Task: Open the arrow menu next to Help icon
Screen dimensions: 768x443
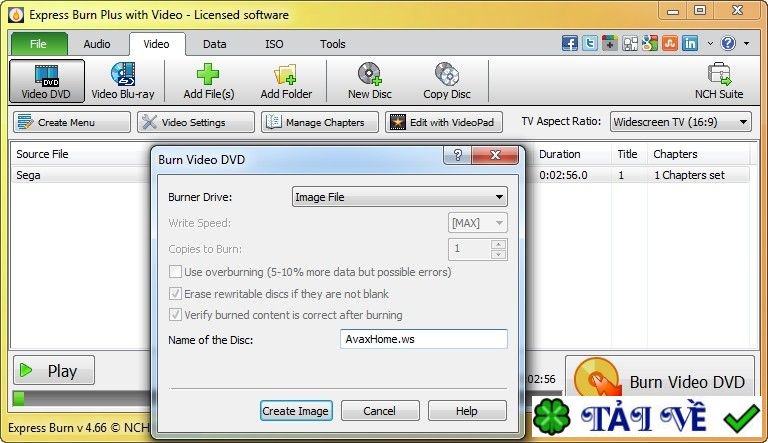Action: pyautogui.click(x=746, y=43)
